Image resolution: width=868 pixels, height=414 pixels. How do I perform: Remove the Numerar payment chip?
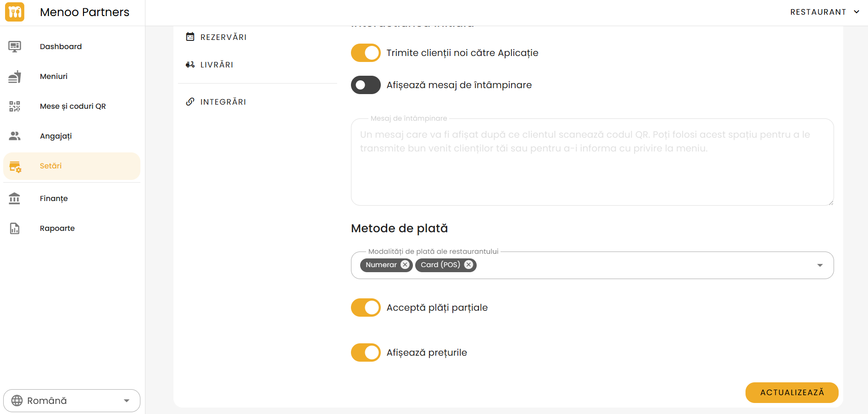[405, 265]
